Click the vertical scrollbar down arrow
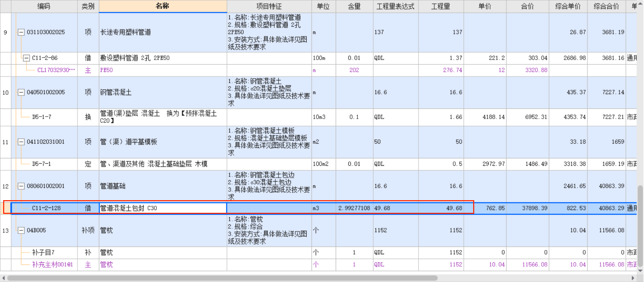 coord(640,271)
